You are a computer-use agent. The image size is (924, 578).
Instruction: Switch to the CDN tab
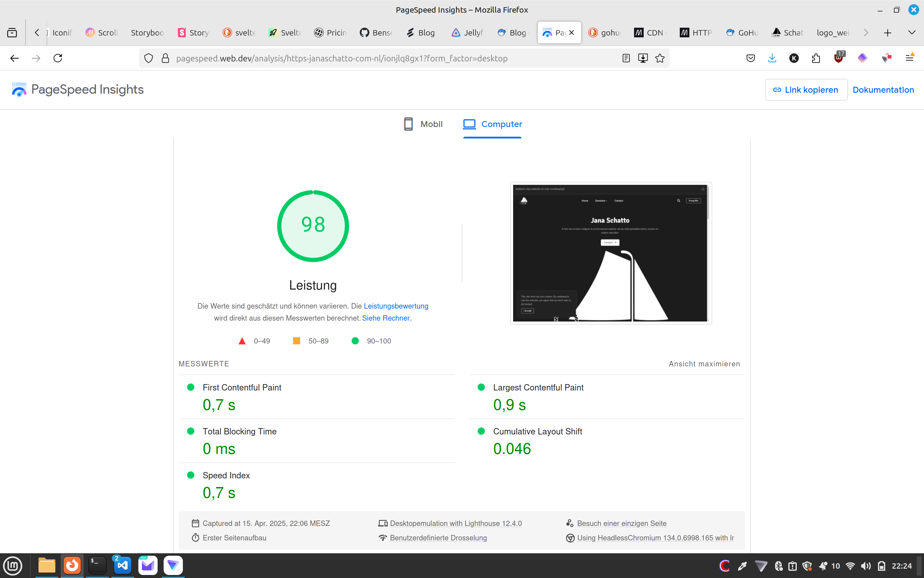[651, 33]
